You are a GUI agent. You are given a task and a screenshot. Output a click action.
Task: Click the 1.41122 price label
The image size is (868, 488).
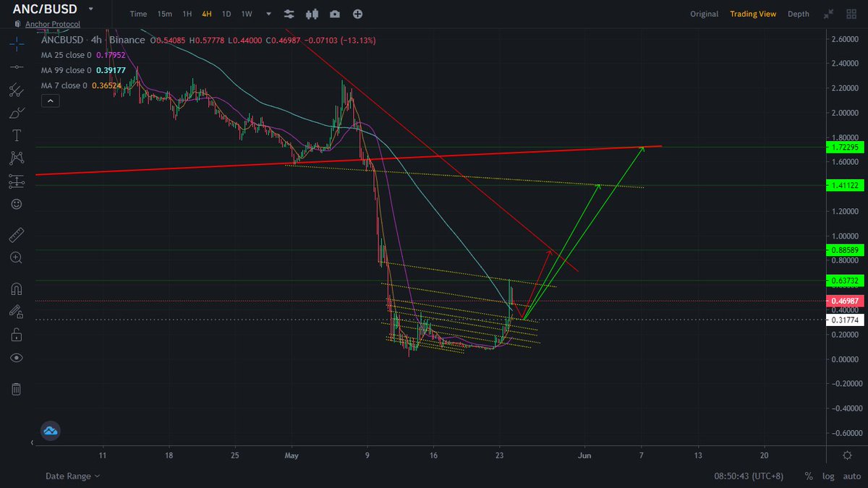[x=846, y=186]
